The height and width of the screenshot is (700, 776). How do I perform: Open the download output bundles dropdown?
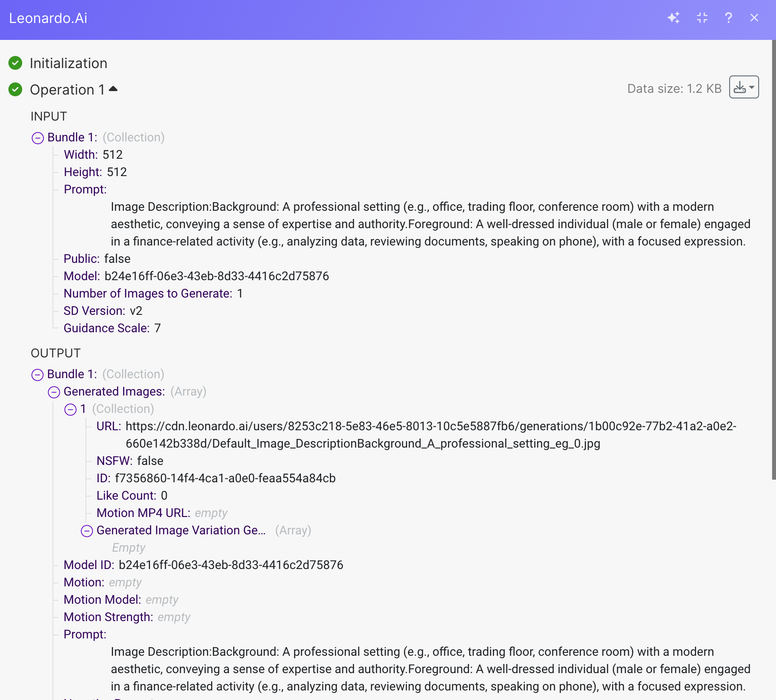click(x=743, y=87)
